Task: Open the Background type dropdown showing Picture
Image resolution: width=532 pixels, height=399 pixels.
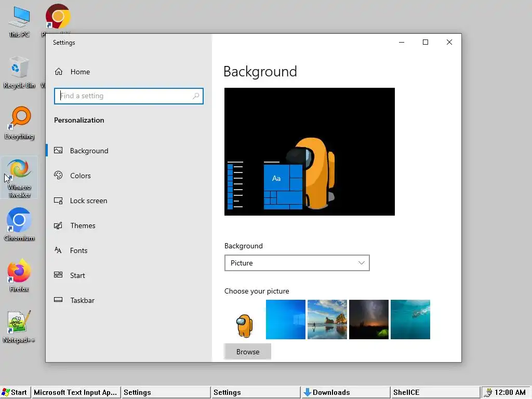Action: coord(297,263)
